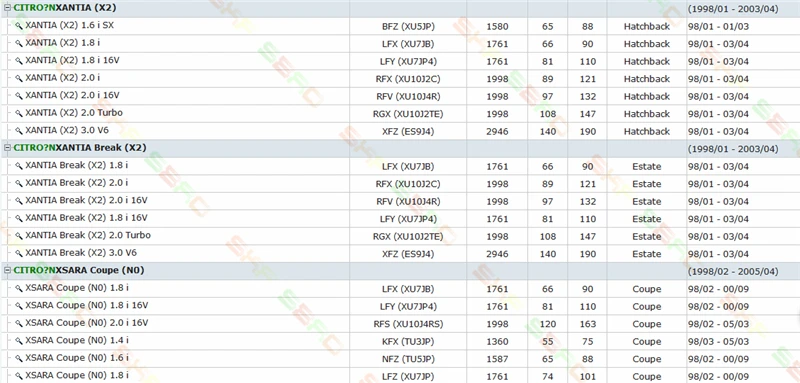Click horsepower value 163
This screenshot has width=800, height=383.
tap(588, 324)
